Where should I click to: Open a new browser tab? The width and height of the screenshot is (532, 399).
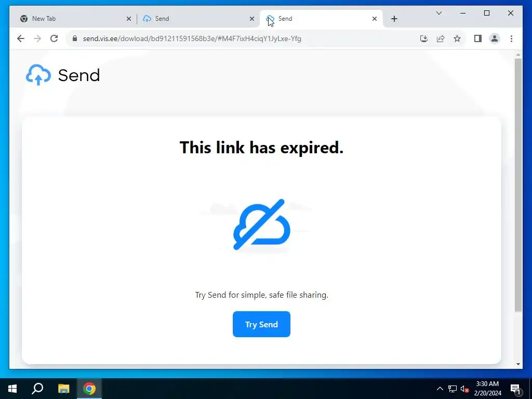[394, 19]
